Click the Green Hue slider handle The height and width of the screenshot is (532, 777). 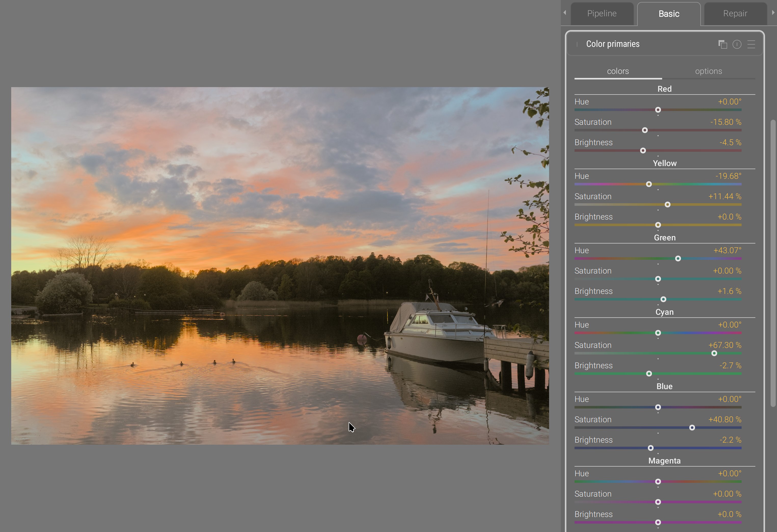(x=678, y=259)
